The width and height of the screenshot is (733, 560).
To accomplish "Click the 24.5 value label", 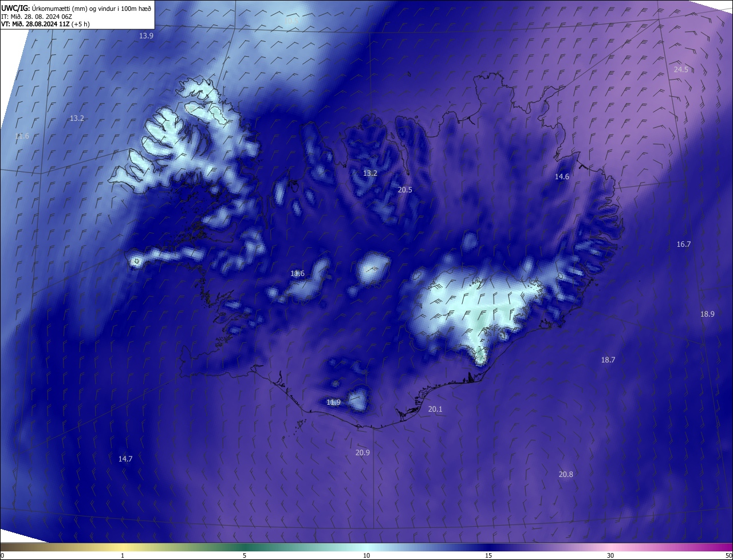I will click(x=681, y=69).
